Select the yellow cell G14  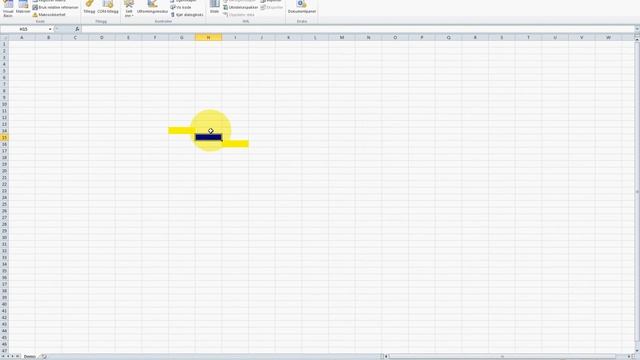pyautogui.click(x=182, y=131)
